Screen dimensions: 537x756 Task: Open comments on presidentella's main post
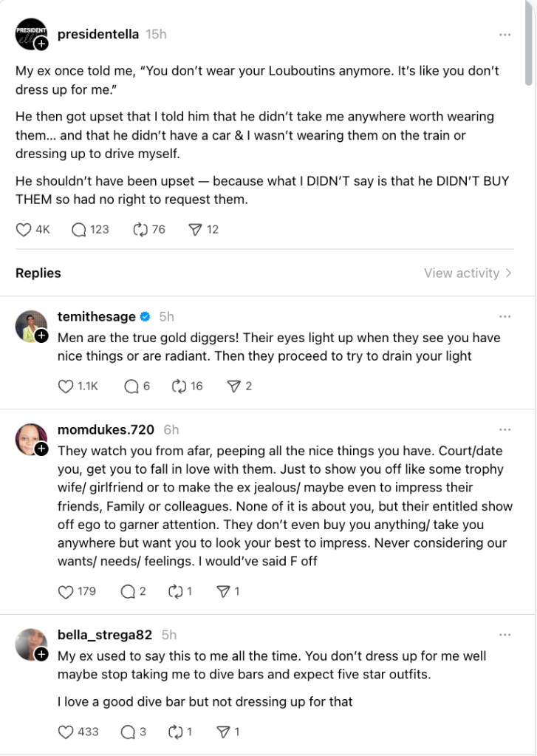point(79,230)
